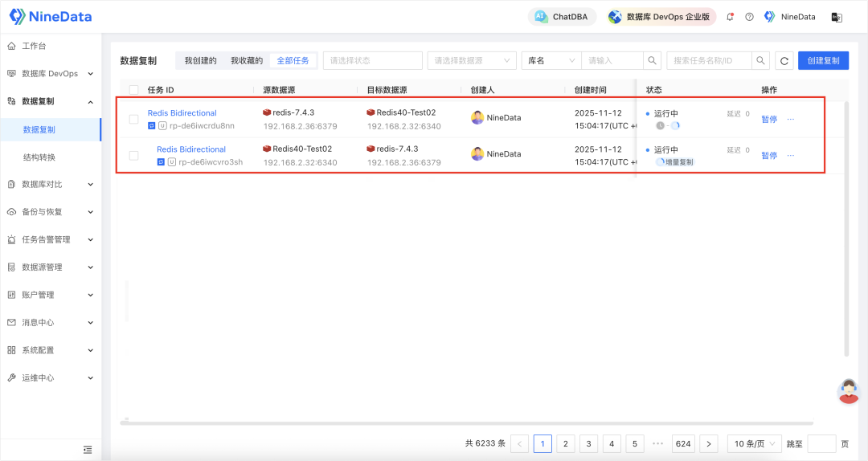868x461 pixels.
Task: Open more actions for the first task row
Action: pyautogui.click(x=790, y=119)
